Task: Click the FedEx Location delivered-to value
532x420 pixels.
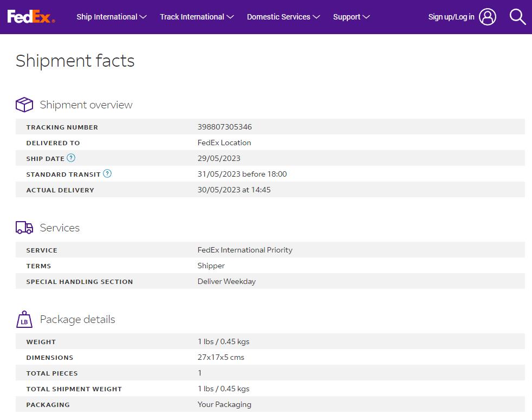Action: pyautogui.click(x=224, y=143)
